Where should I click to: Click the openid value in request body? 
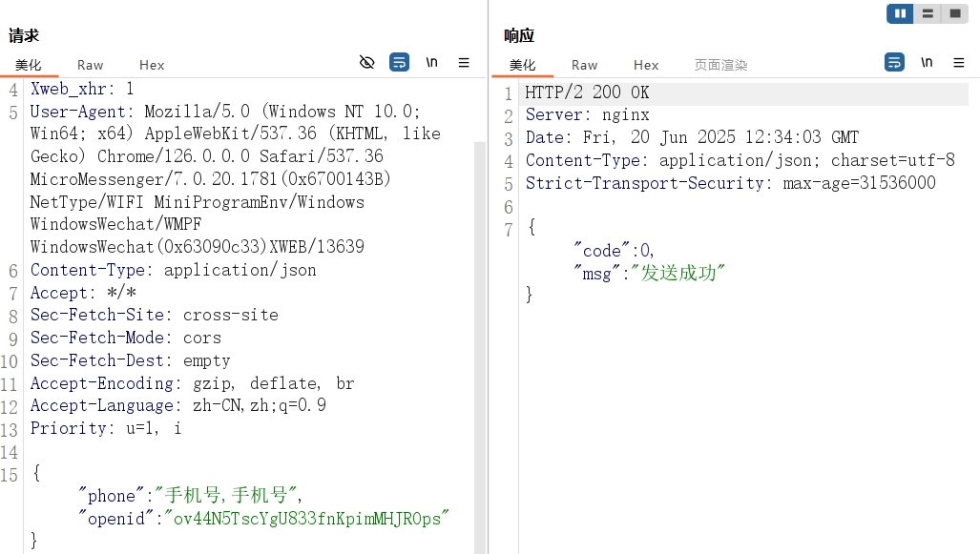(306, 519)
